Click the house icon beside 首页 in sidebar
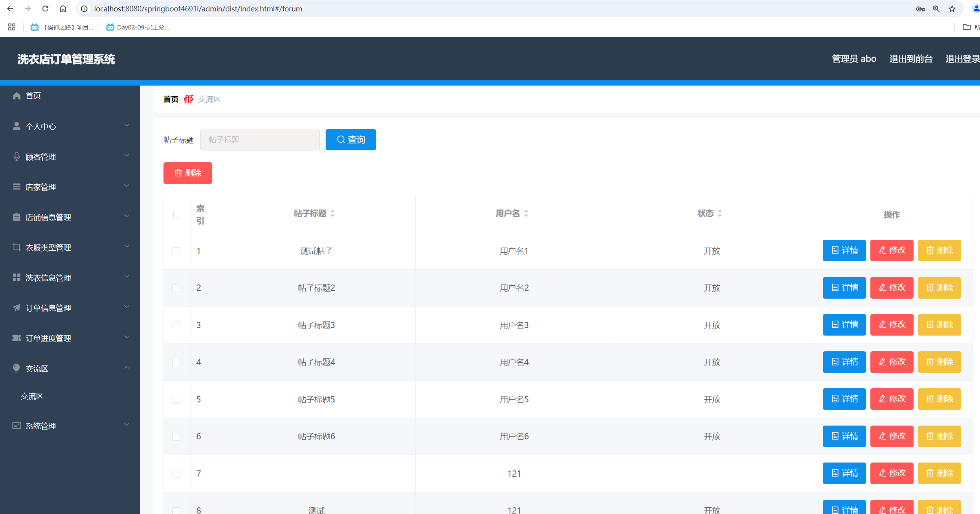This screenshot has width=980, height=514. point(17,96)
